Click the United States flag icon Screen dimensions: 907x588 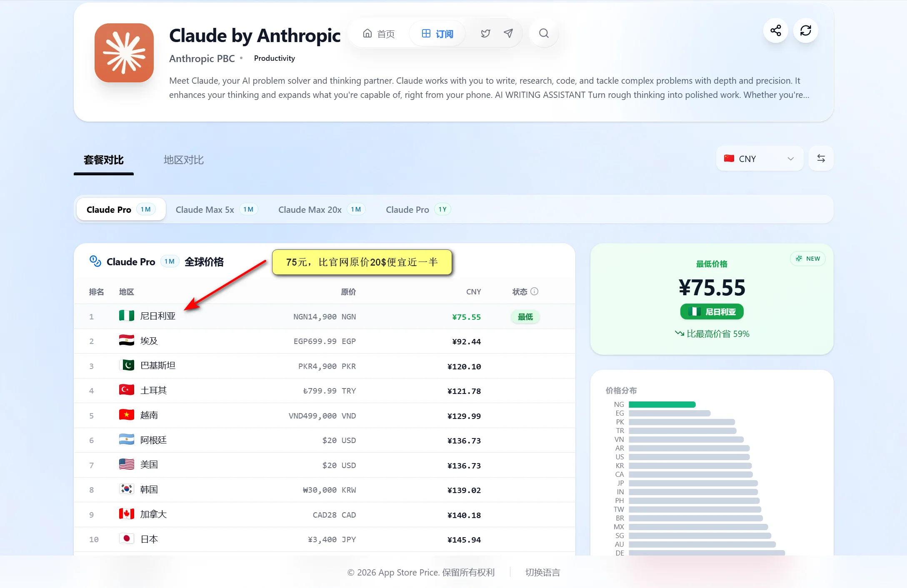(126, 464)
